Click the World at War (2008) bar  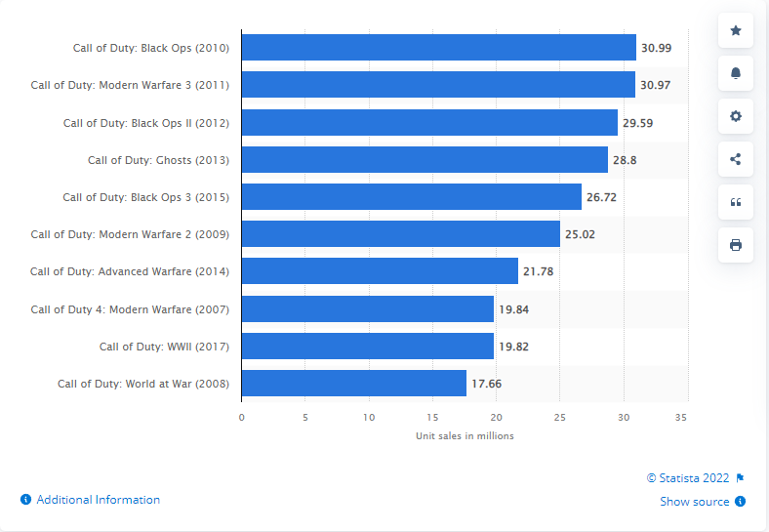click(353, 384)
